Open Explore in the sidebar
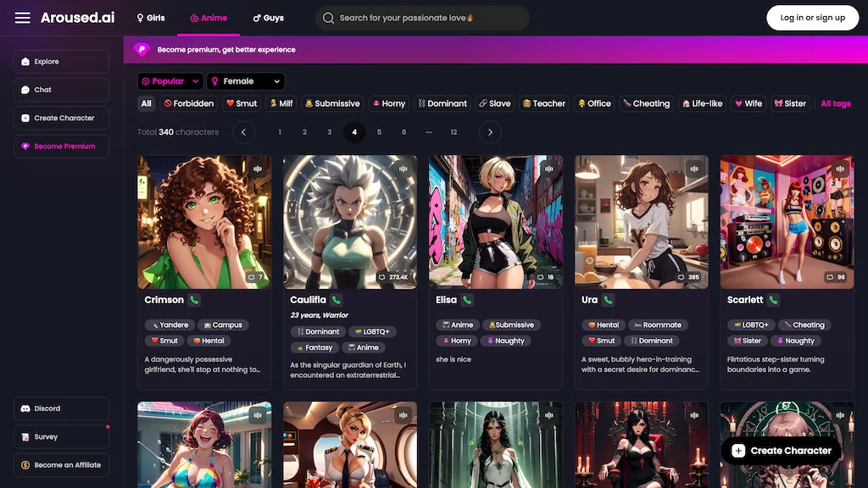Screen dimensions: 868x488 pos(61,62)
